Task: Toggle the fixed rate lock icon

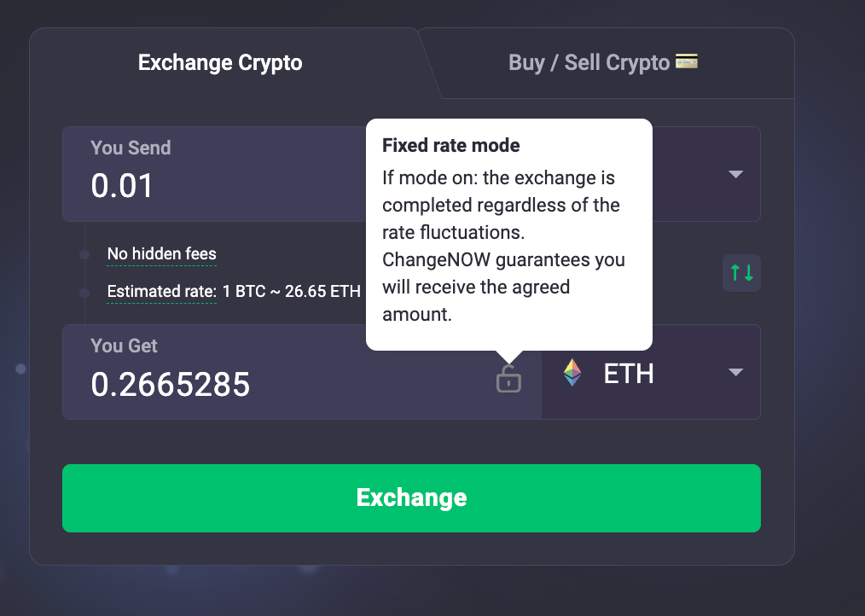Action: click(508, 378)
